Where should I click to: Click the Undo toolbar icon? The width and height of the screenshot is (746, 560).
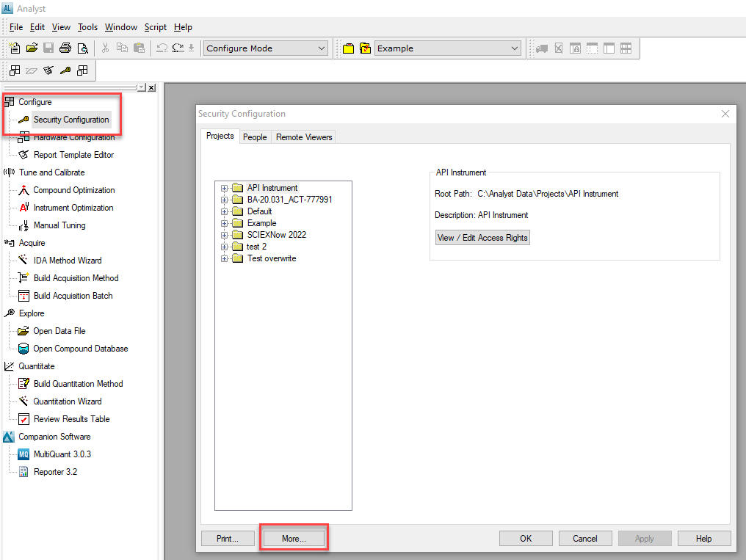162,48
